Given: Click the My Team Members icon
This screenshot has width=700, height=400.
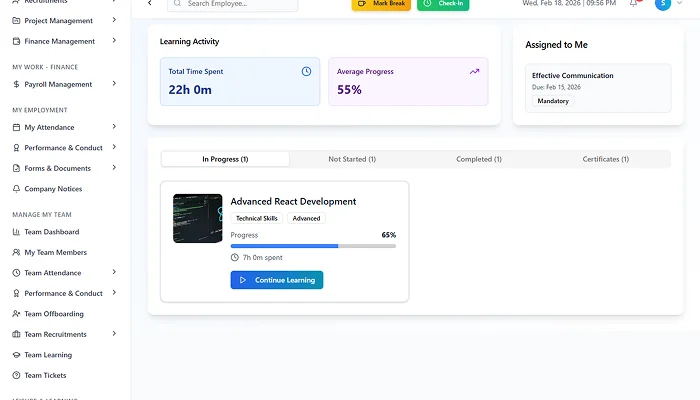Looking at the screenshot, I should 16,252.
